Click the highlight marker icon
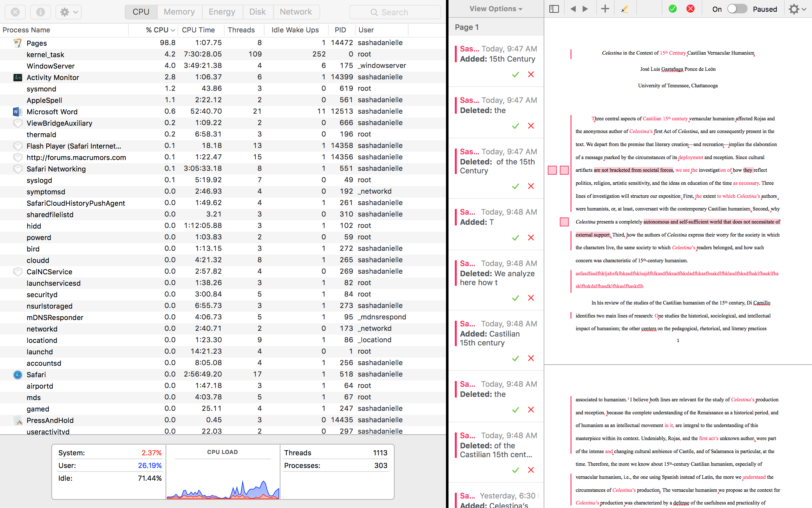Viewport: 812px width, 508px height. 625,9
